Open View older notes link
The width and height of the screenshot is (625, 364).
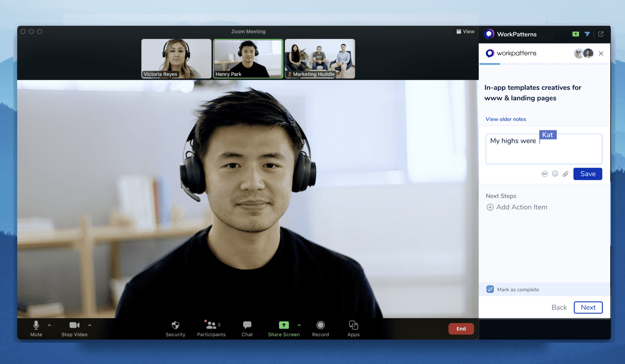pos(506,119)
